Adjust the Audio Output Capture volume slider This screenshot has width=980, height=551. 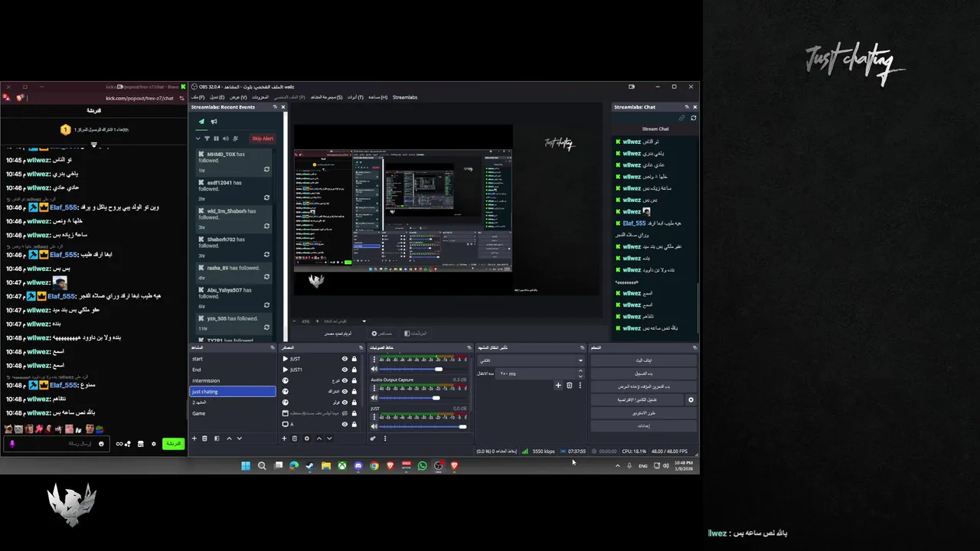[423, 398]
